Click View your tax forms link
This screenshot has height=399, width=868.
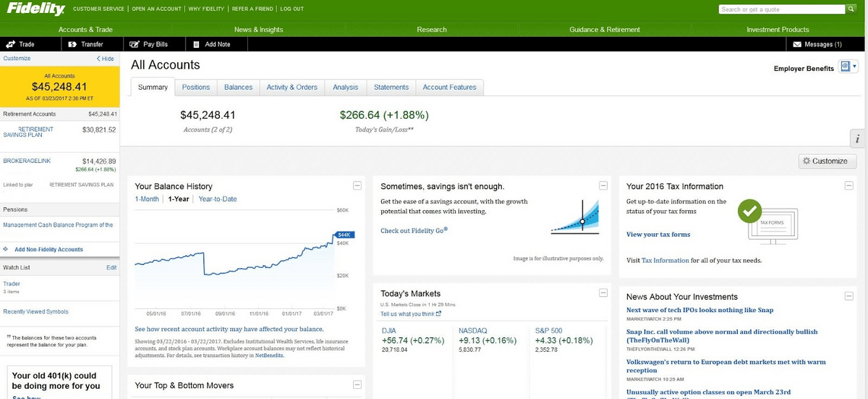pyautogui.click(x=658, y=235)
